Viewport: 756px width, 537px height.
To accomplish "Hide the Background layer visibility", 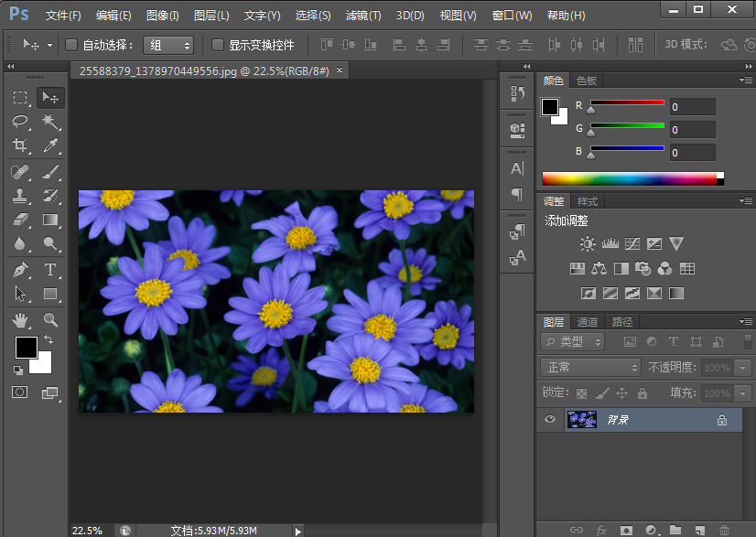I will pyautogui.click(x=550, y=419).
